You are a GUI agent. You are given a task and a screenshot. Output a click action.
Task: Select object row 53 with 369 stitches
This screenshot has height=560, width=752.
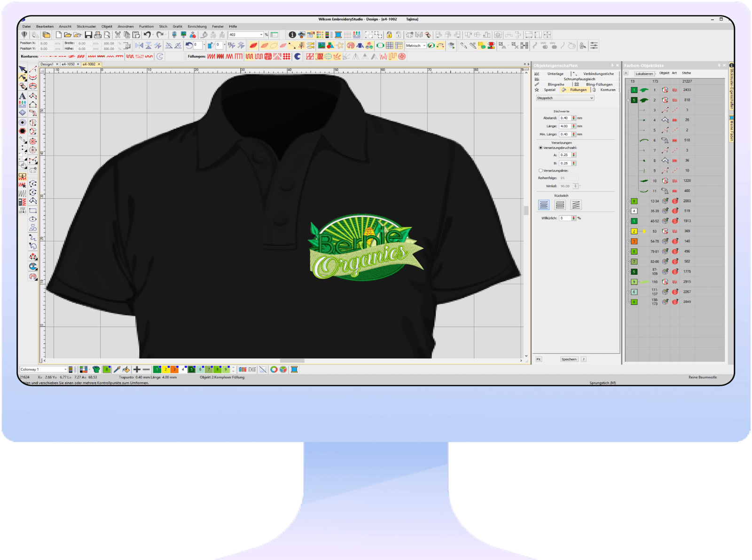click(674, 231)
